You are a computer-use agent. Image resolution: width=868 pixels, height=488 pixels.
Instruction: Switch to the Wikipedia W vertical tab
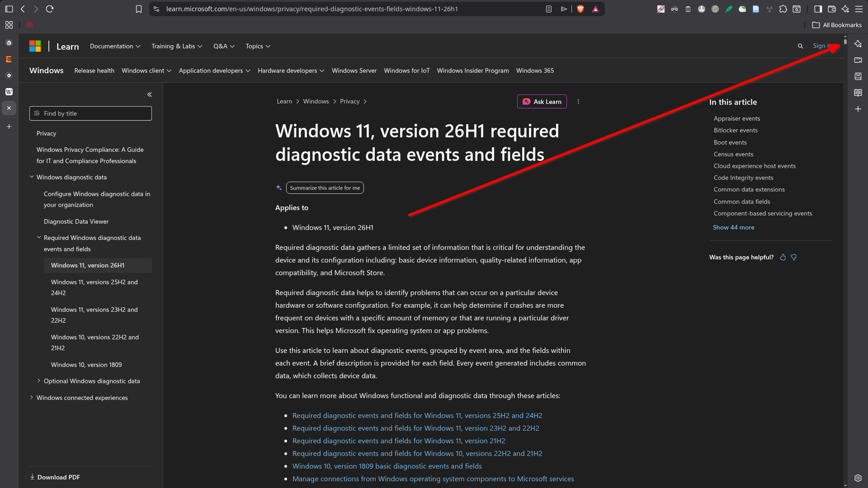(x=9, y=91)
